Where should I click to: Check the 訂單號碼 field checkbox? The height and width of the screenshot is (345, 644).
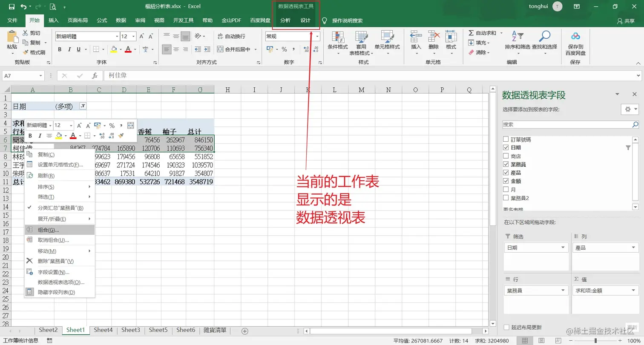pos(506,139)
